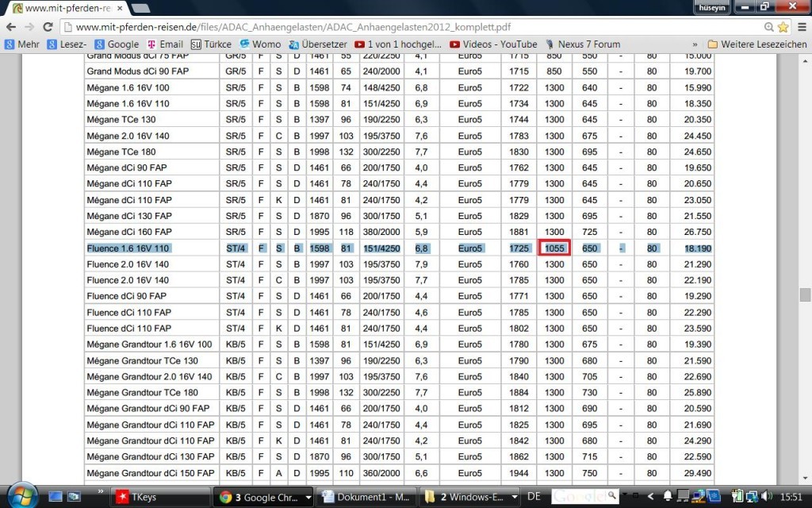Click the URL address bar
This screenshot has width=812, height=508.
[396, 27]
